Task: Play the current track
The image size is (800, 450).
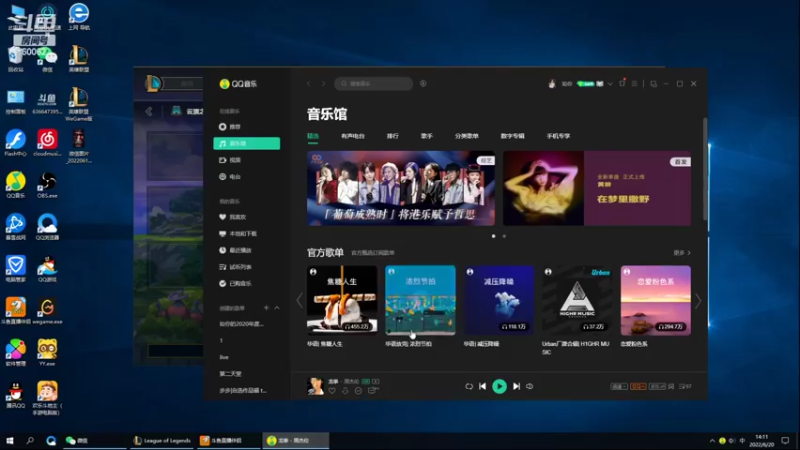Action: pyautogui.click(x=499, y=386)
